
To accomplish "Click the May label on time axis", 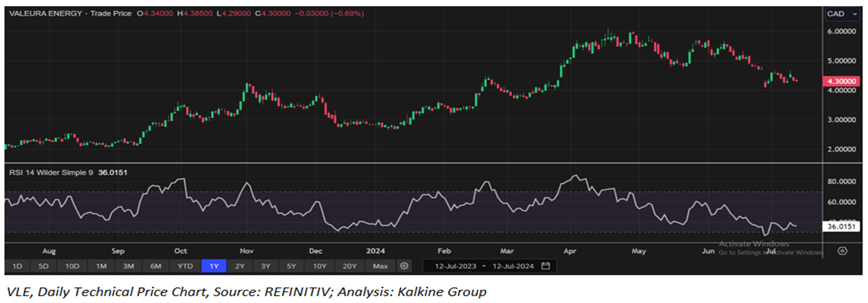I will point(639,251).
